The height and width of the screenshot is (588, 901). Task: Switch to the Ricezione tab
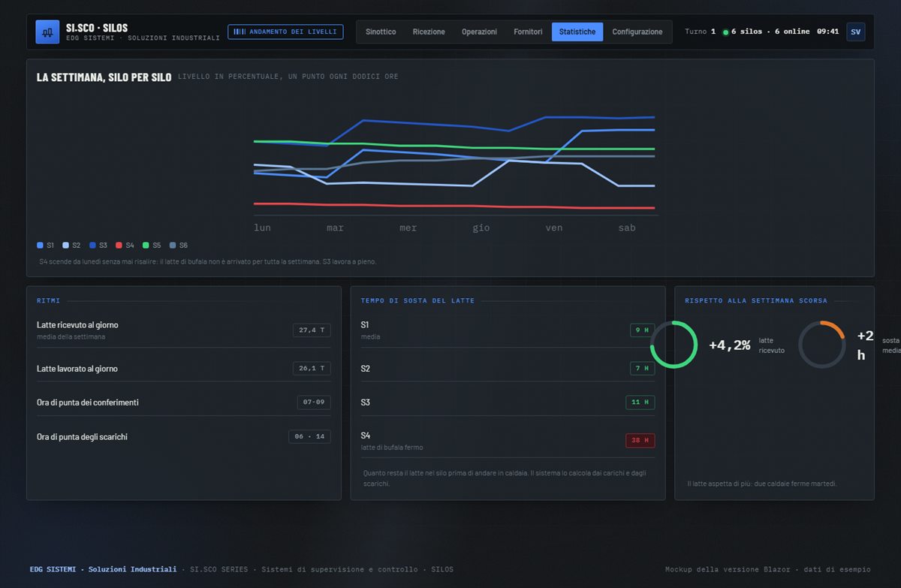[x=429, y=32]
